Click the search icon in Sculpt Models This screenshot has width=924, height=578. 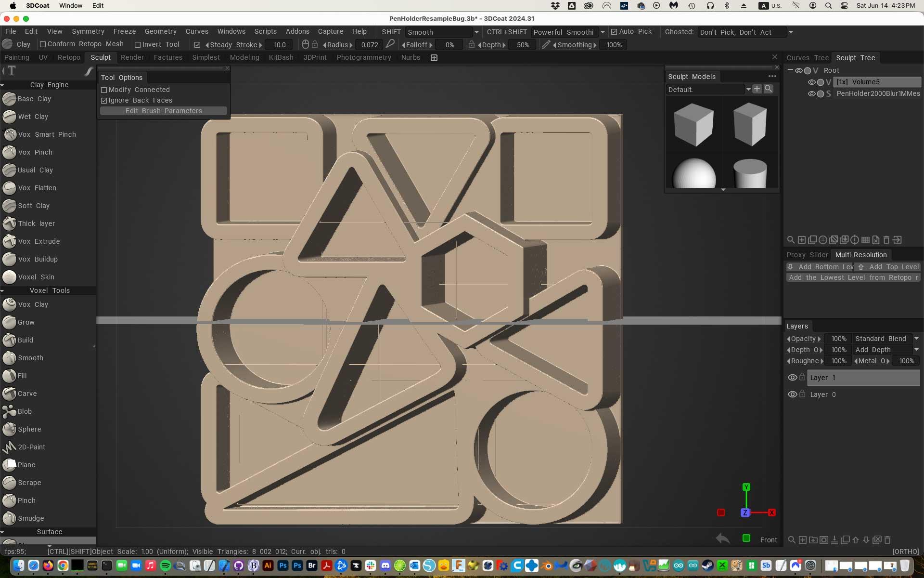click(x=769, y=89)
